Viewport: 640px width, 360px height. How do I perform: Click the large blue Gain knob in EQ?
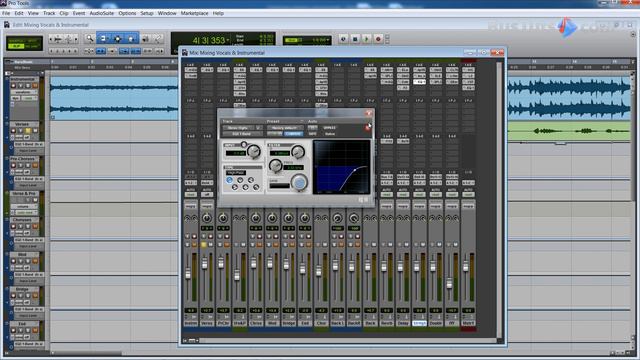[x=299, y=182]
